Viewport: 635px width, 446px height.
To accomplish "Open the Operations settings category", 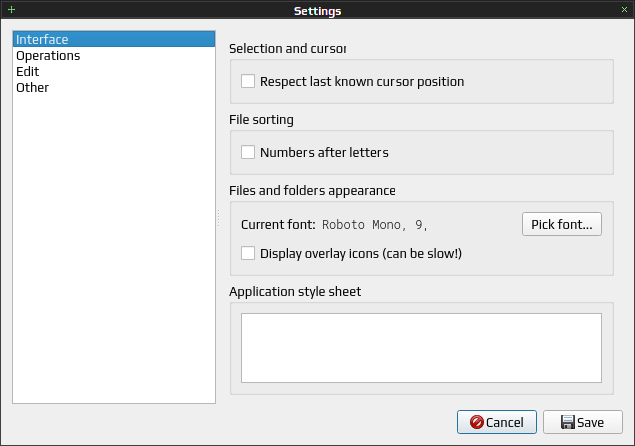I will (48, 56).
